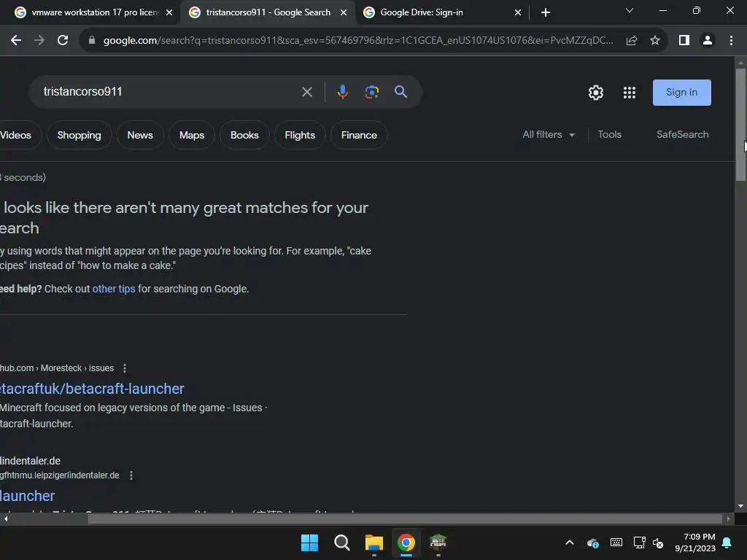
Task: Open the Chrome profile menu
Action: tap(708, 41)
